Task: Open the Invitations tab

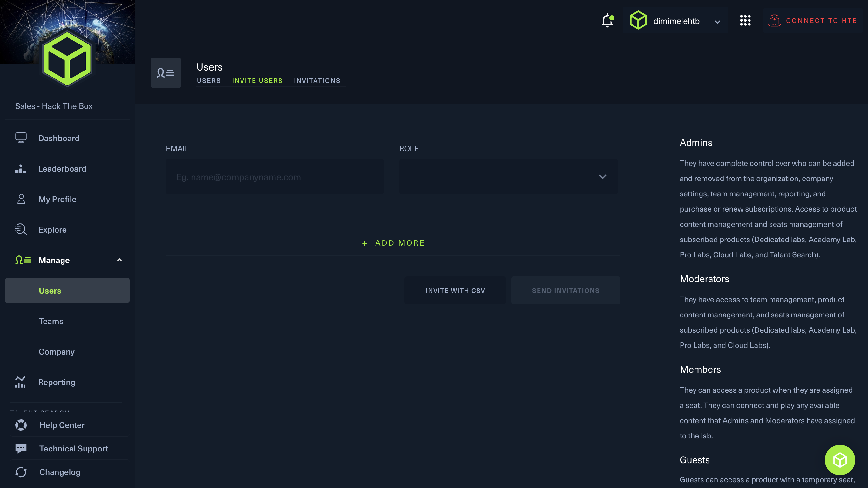Action: pos(317,81)
